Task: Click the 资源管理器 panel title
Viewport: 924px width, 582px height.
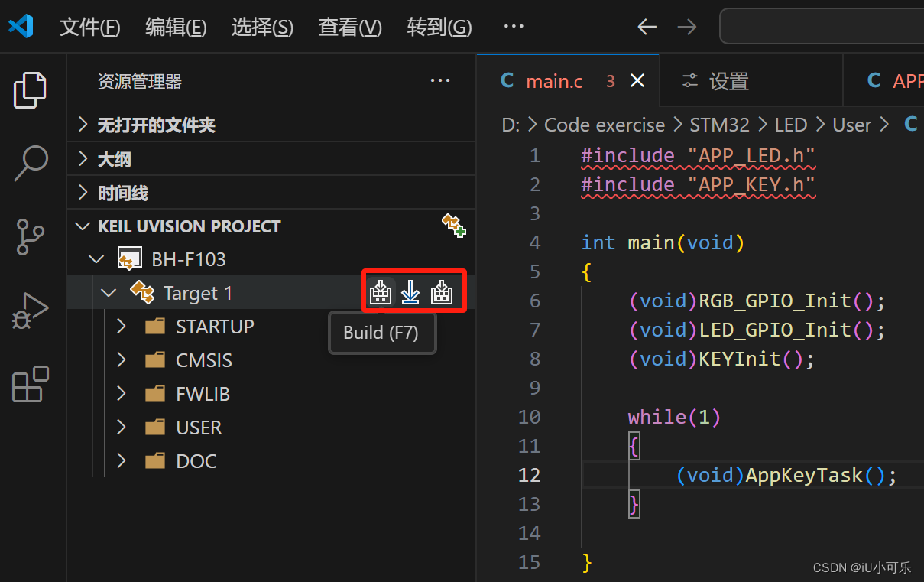Action: click(x=140, y=82)
